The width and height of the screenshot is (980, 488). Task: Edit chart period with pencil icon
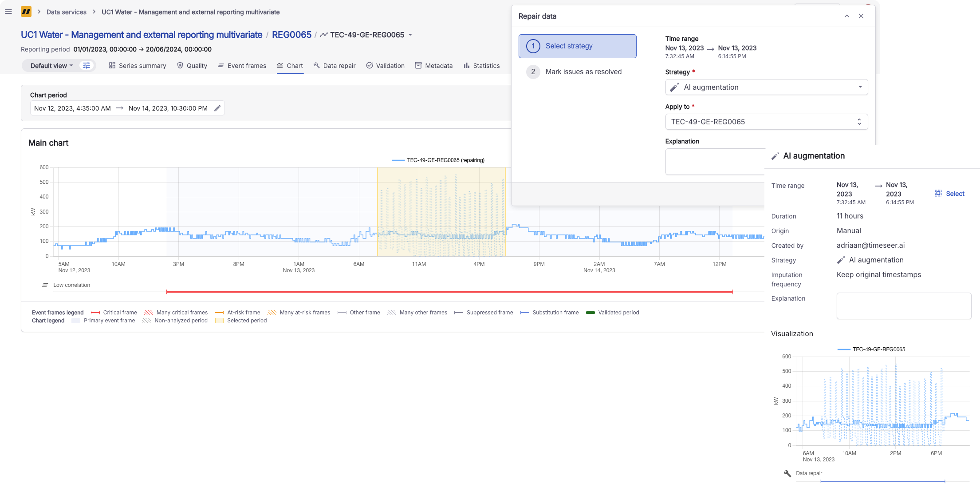tap(217, 108)
